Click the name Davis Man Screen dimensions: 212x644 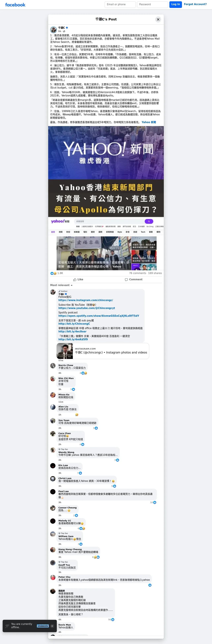(x=65, y=625)
